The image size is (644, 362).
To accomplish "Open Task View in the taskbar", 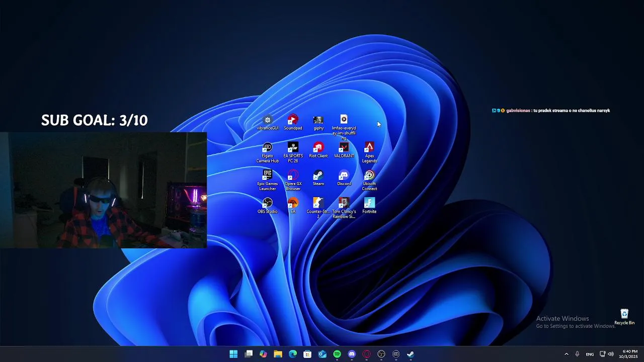I will click(249, 354).
